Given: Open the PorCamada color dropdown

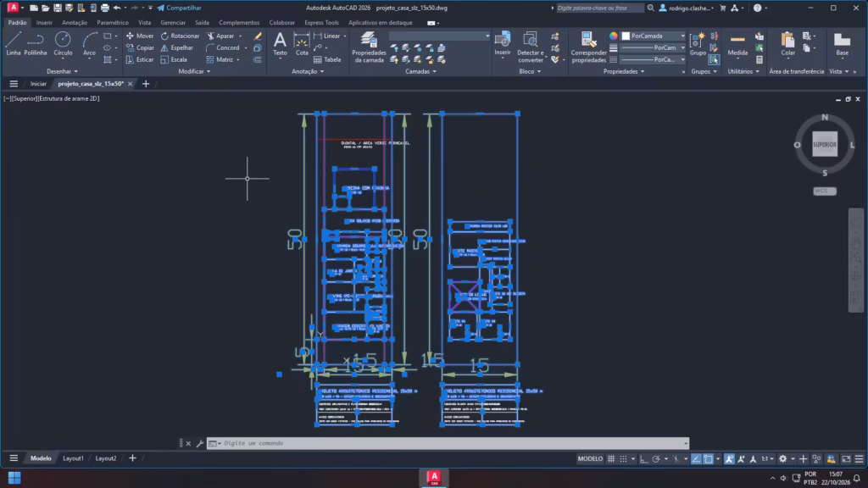Looking at the screenshot, I should pyautogui.click(x=654, y=36).
